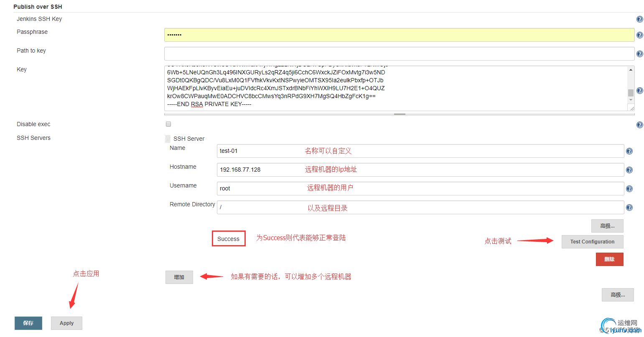
Task: Open help icon next to Key textarea
Action: pos(639,91)
